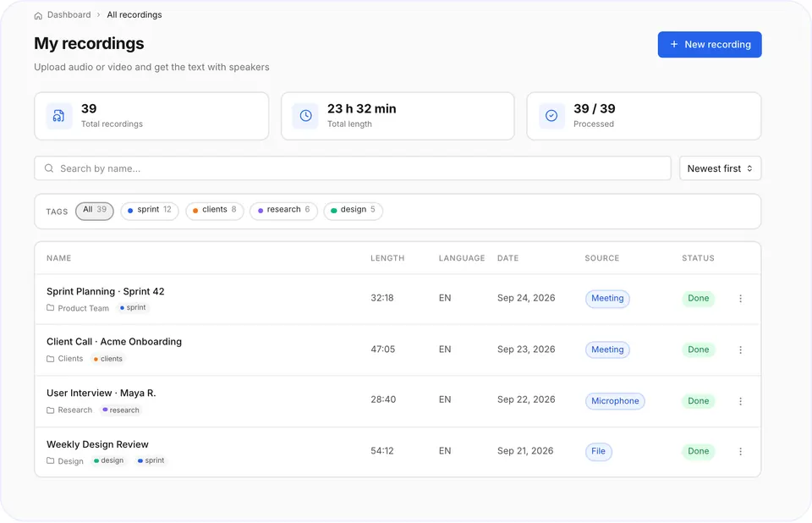Focus the Search by name field
The height and width of the screenshot is (523, 812).
(x=353, y=168)
